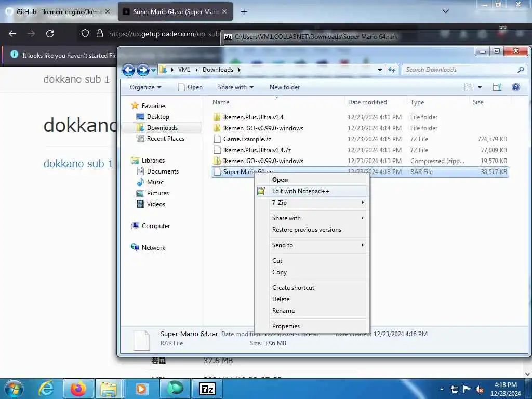Click VM1 breadcrumb in address bar
532x399 pixels.
pos(184,70)
